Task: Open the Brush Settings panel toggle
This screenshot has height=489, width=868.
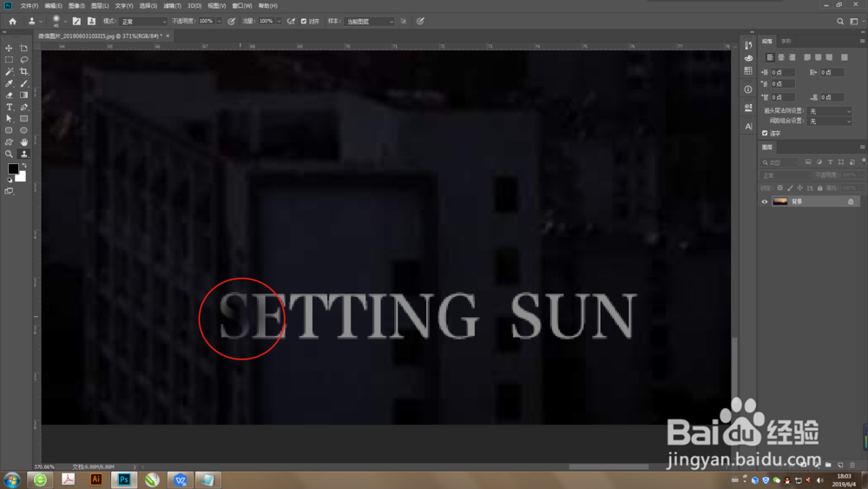Action: point(76,21)
